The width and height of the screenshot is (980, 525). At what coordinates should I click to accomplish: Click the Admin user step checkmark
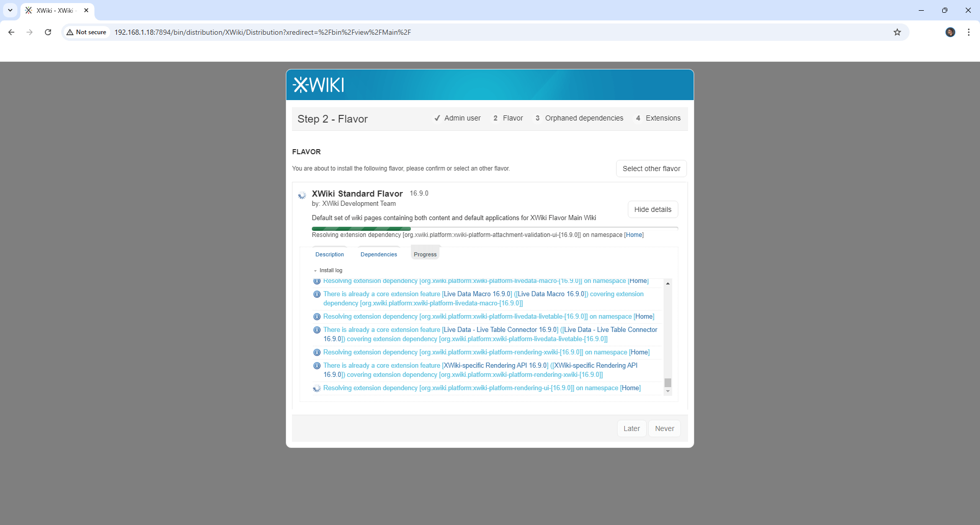437,118
